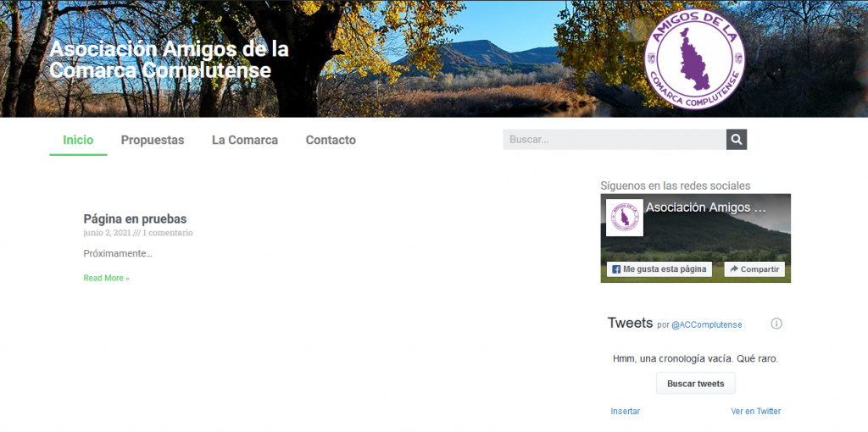Open the Contacto page
This screenshot has height=432, width=868.
(x=331, y=141)
